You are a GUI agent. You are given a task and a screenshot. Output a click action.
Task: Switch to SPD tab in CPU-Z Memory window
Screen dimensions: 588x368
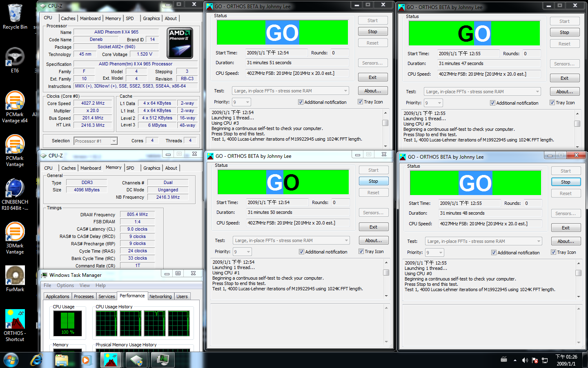click(130, 168)
